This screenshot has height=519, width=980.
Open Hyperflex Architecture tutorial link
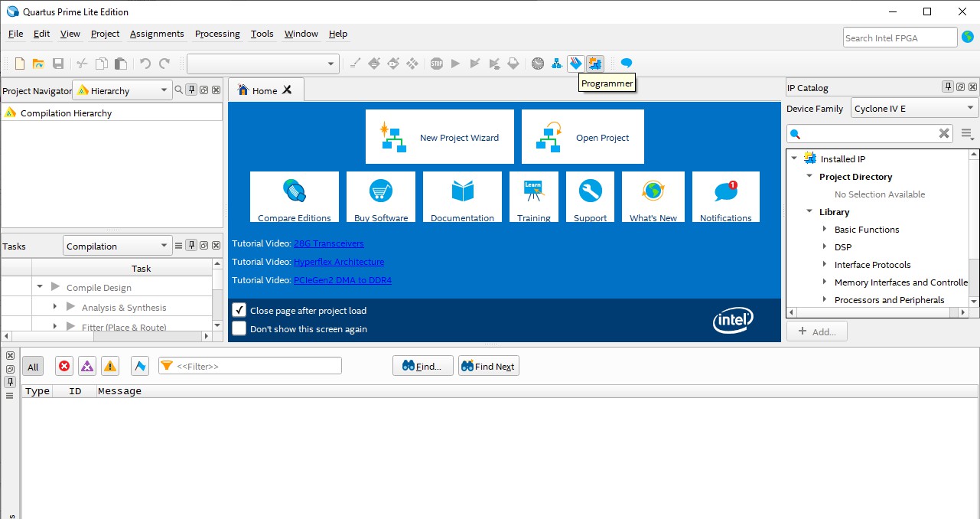(339, 262)
